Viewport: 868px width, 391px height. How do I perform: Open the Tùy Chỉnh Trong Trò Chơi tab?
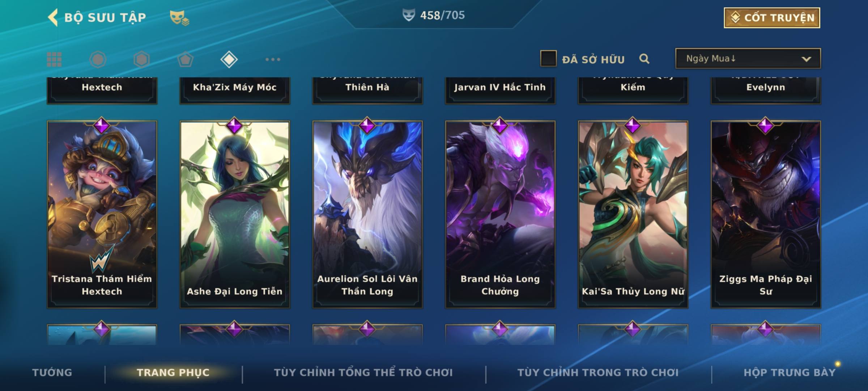(598, 372)
